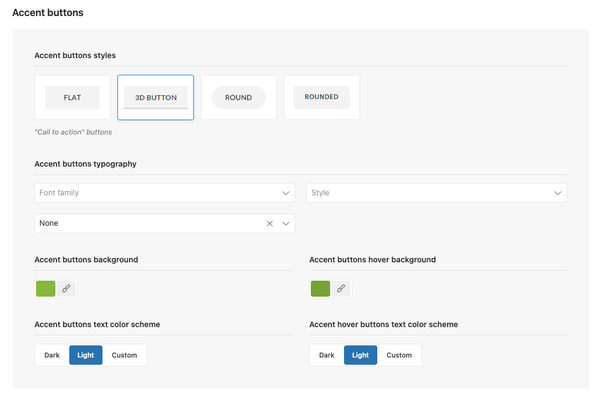Viewport: 600px width, 393px height.
Task: Click the Accent buttons hover background label
Action: pyautogui.click(x=372, y=259)
